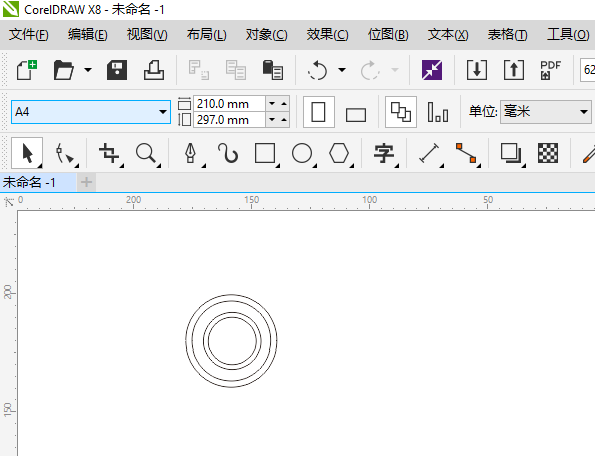Screen dimensions: 595x456
Task: Open the undo history dropdown arrow
Action: [x=342, y=70]
